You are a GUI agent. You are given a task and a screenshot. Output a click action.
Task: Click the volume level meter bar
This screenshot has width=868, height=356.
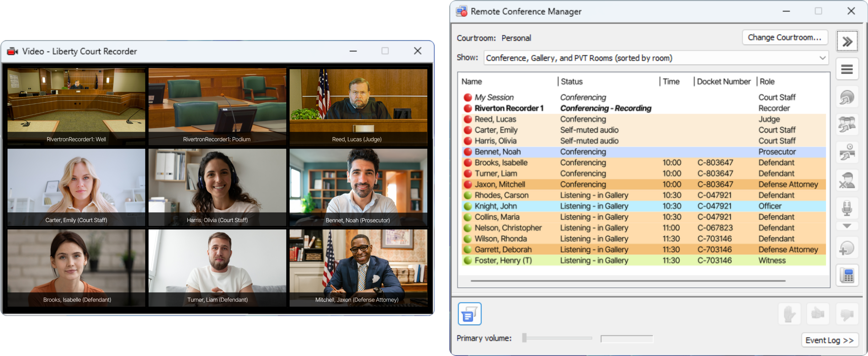click(627, 339)
